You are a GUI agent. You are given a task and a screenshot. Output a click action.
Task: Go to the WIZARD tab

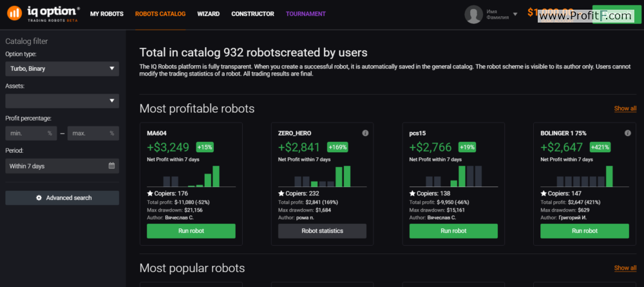click(x=208, y=14)
